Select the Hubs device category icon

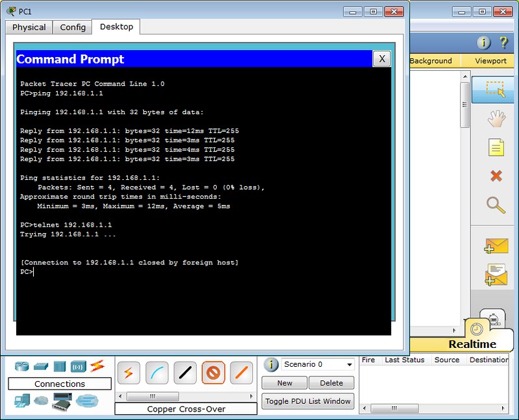(x=60, y=367)
